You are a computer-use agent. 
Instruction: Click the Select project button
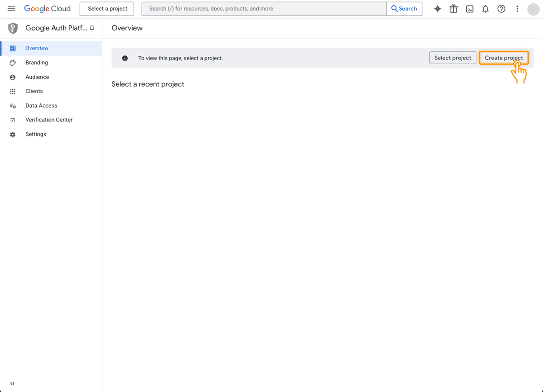click(453, 58)
